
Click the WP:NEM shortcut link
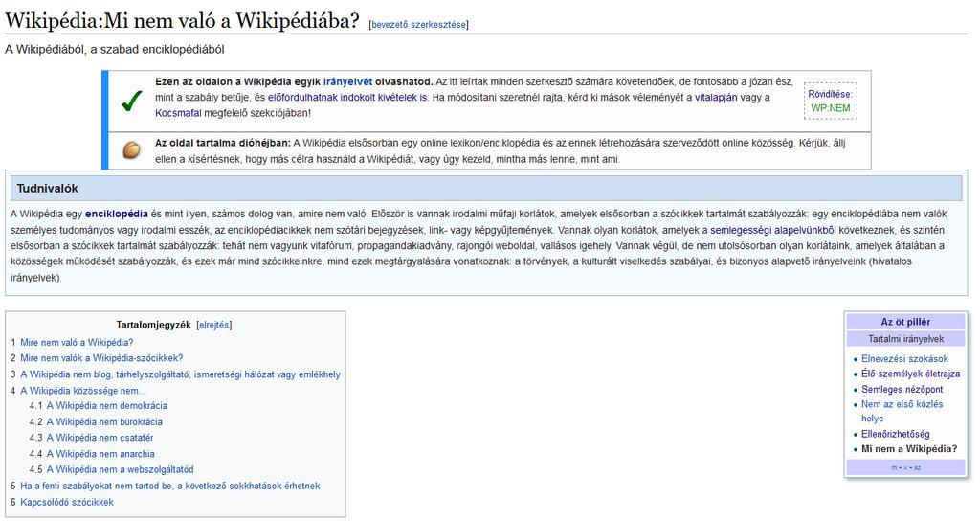tap(830, 108)
